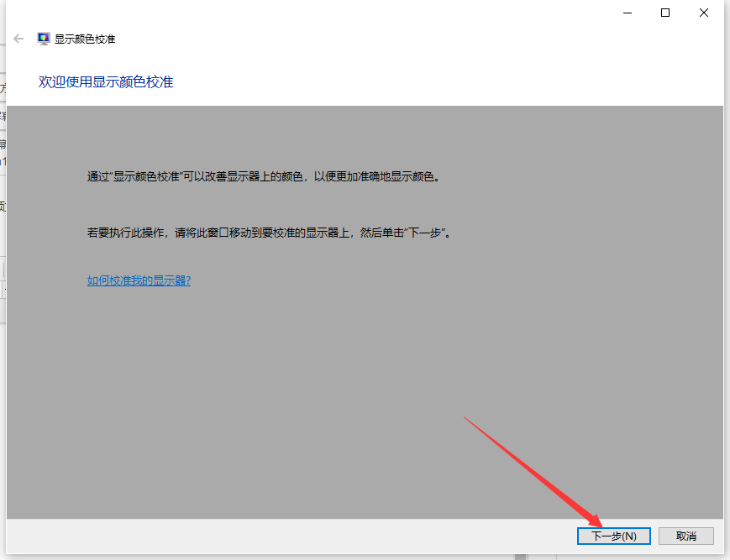Click the Display Color Calibration monitor icon
730x560 pixels.
pos(44,39)
